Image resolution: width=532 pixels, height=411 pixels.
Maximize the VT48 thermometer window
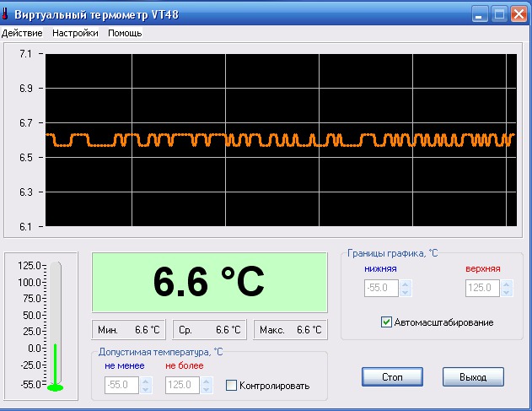pos(499,14)
